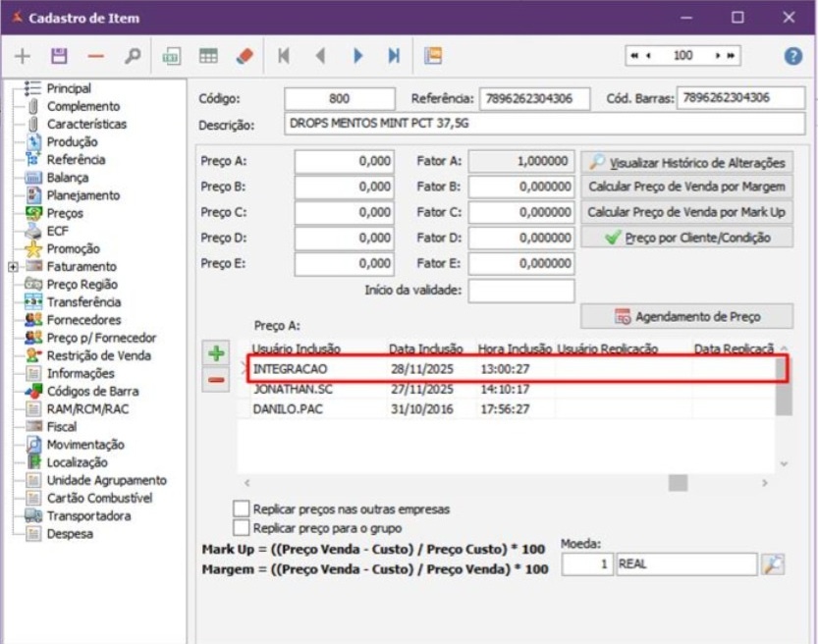Open currency lookup icon next to REAL
818x644 pixels.
773,564
